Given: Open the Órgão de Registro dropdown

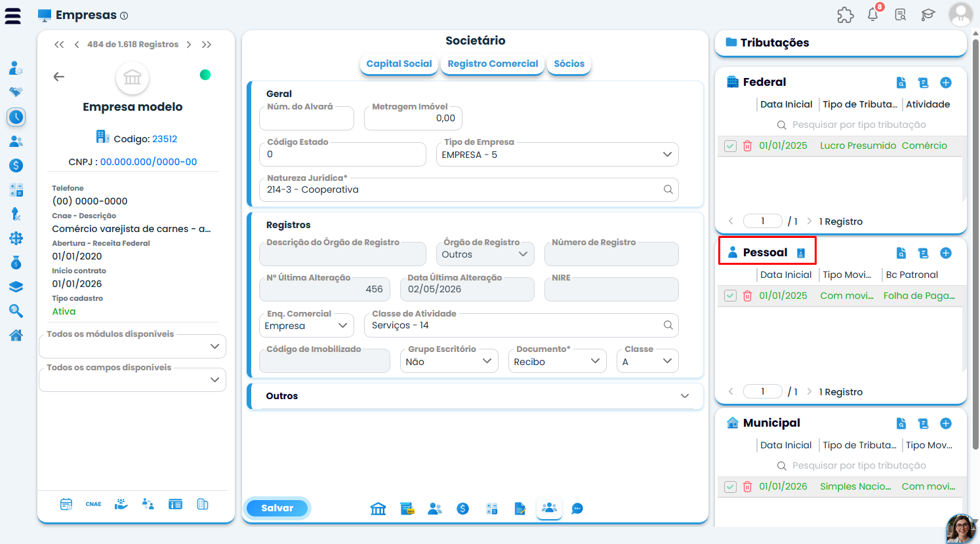Looking at the screenshot, I should pyautogui.click(x=485, y=254).
